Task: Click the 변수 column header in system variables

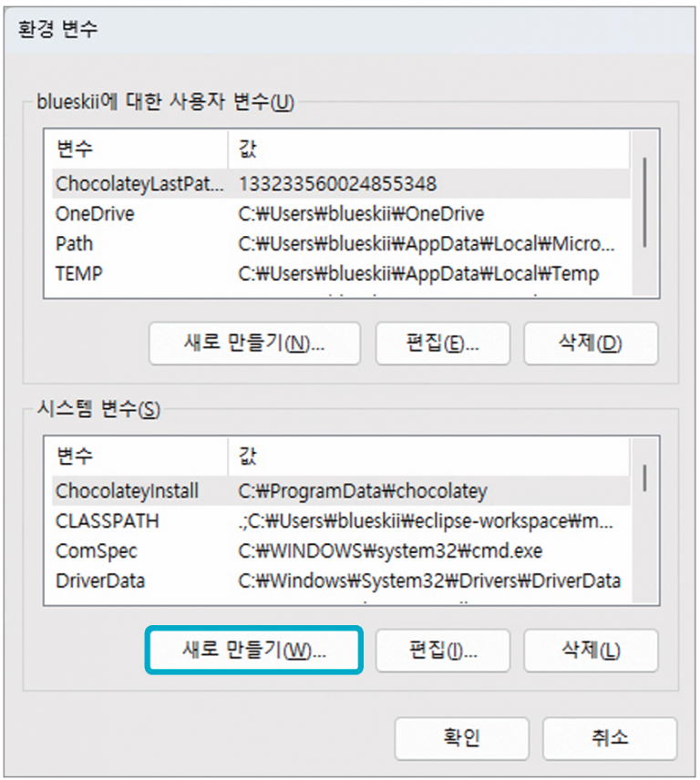Action: tap(139, 457)
